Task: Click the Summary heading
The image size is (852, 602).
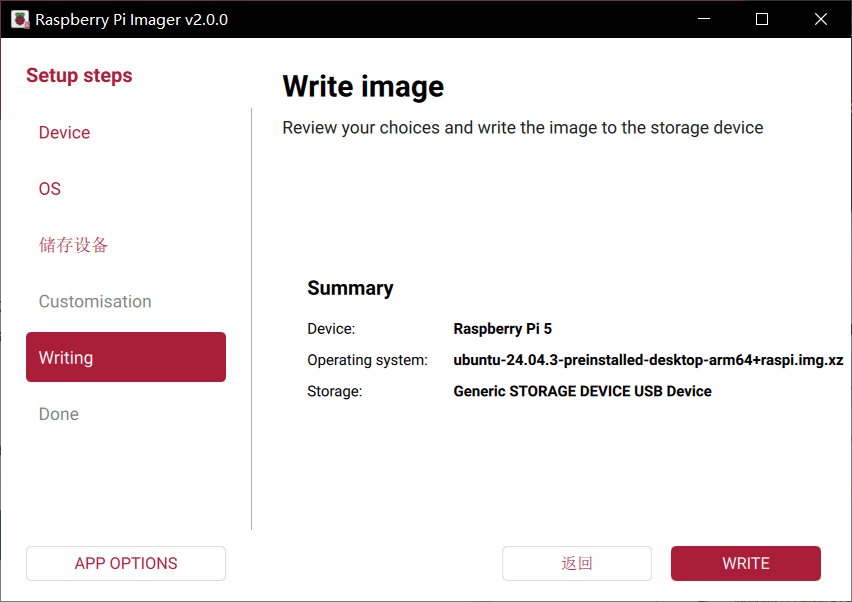Action: 350,288
